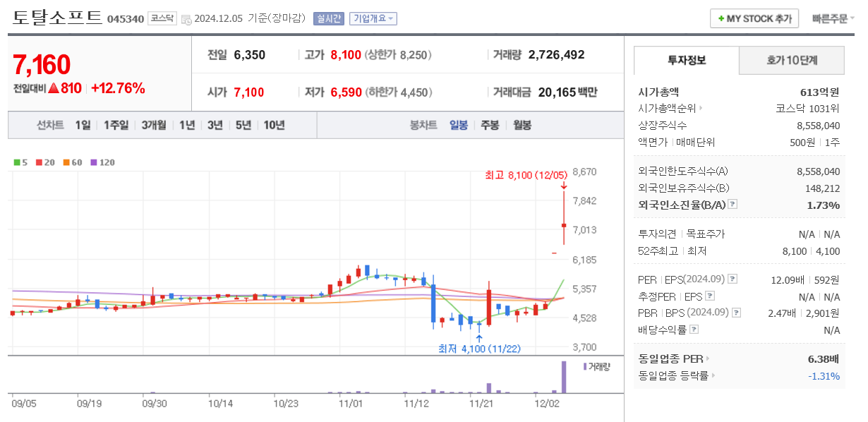This screenshot has width=868, height=422.
Task: Click the PER/EPS help question mark icon
Action: click(733, 279)
